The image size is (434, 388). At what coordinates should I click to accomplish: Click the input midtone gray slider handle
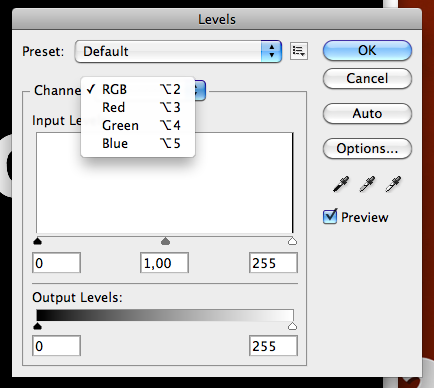click(165, 241)
